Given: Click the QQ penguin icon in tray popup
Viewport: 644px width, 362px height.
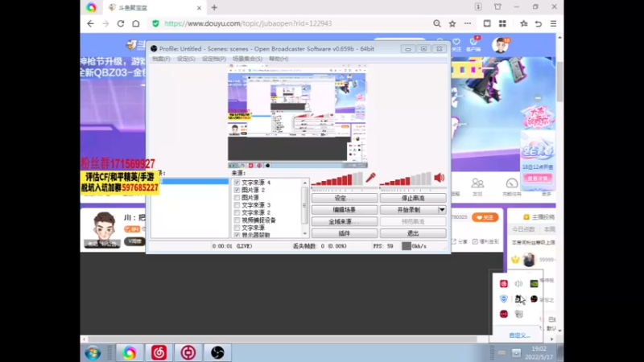Looking at the screenshot, I should (x=518, y=298).
